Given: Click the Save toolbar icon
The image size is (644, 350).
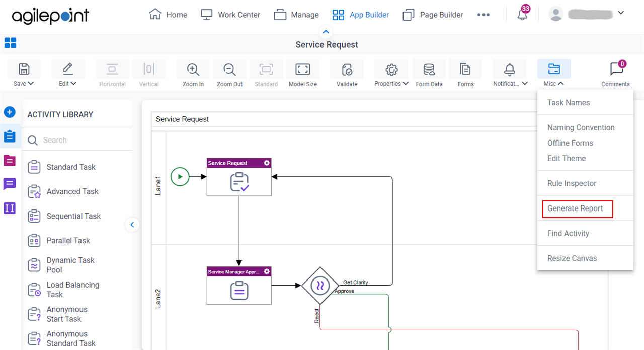Looking at the screenshot, I should tap(24, 69).
